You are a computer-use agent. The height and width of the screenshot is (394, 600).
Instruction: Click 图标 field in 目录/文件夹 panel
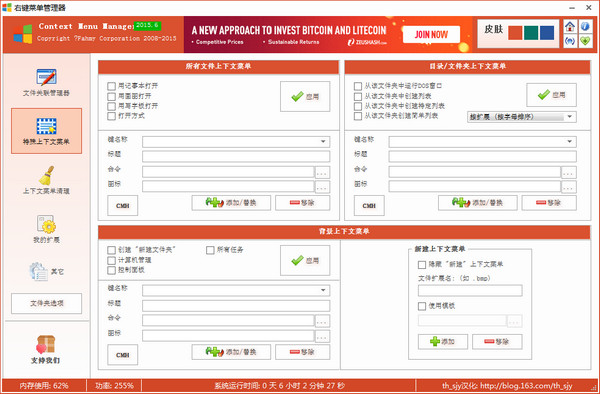[x=474, y=186]
